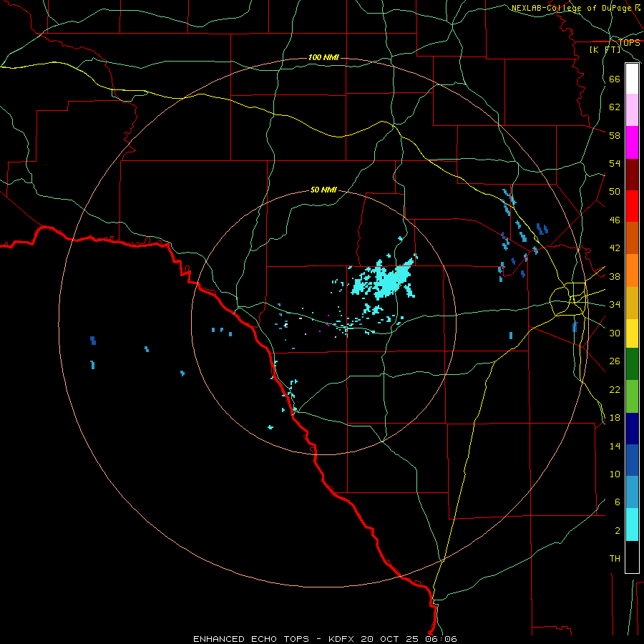Viewport: 644px width, 644px height.
Task: Click the '66' legend value
Action: tap(615, 79)
